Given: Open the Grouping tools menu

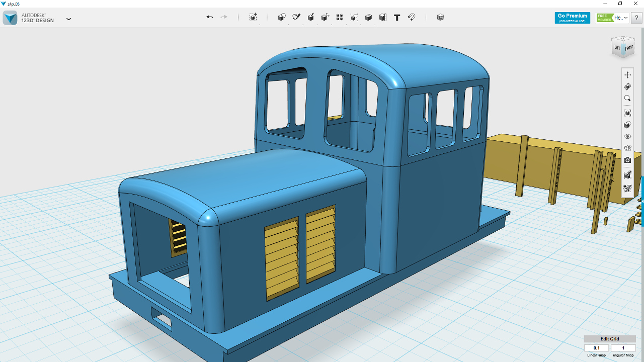Looking at the screenshot, I should click(x=354, y=17).
